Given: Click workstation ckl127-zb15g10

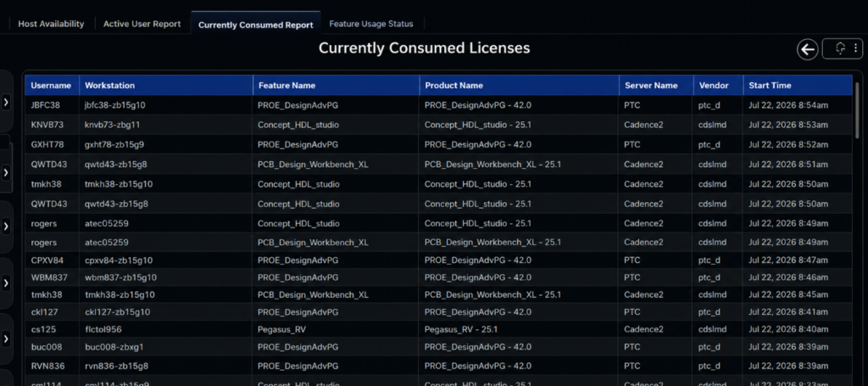Looking at the screenshot, I should 116,312.
